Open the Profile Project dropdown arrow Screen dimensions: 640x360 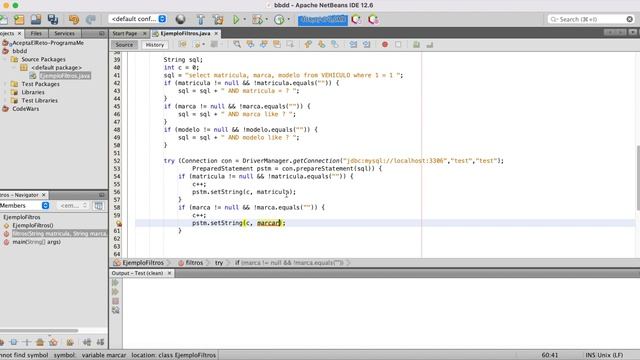pos(289,19)
